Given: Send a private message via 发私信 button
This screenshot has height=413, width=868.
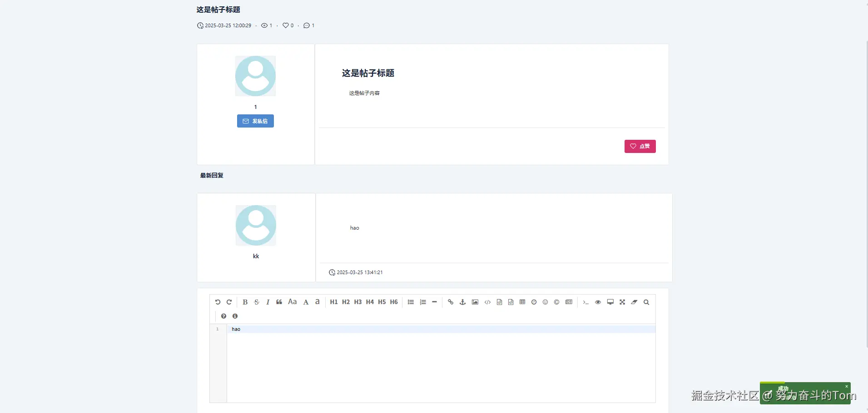Looking at the screenshot, I should tap(255, 121).
